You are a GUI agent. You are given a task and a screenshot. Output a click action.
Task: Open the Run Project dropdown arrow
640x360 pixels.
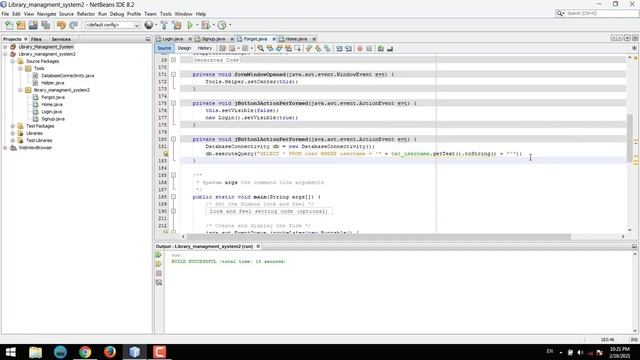(197, 25)
